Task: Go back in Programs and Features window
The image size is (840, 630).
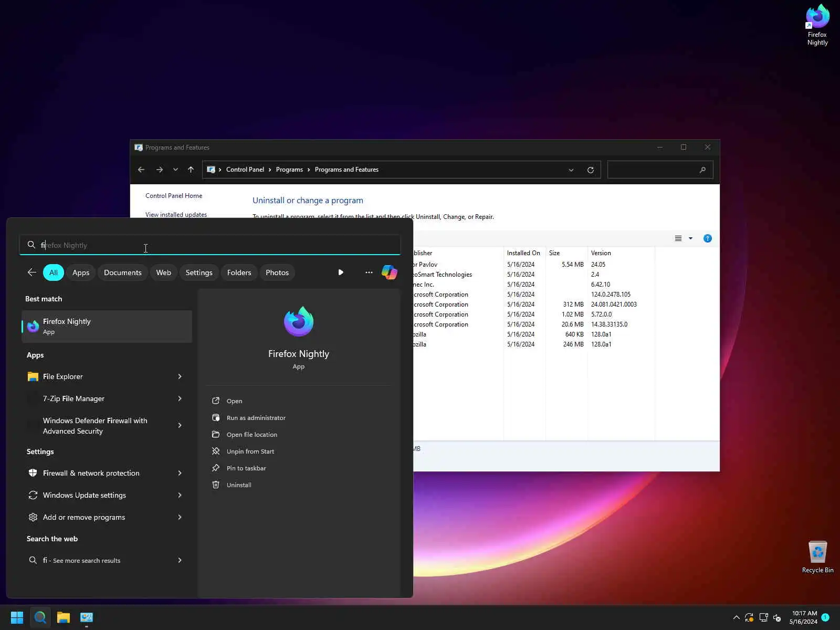Action: (x=141, y=170)
